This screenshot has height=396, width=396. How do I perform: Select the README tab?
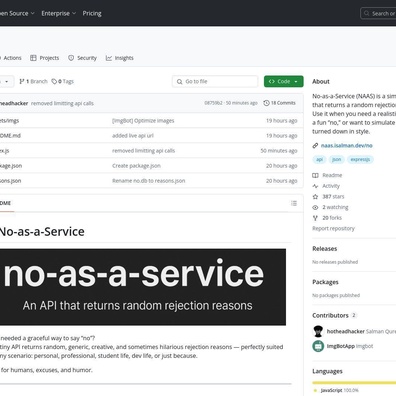click(x=6, y=203)
